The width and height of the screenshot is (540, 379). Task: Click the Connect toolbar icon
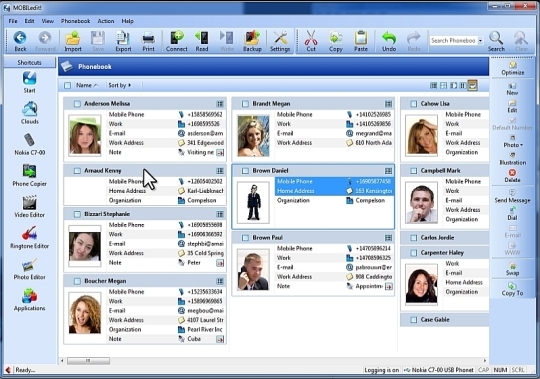176,41
